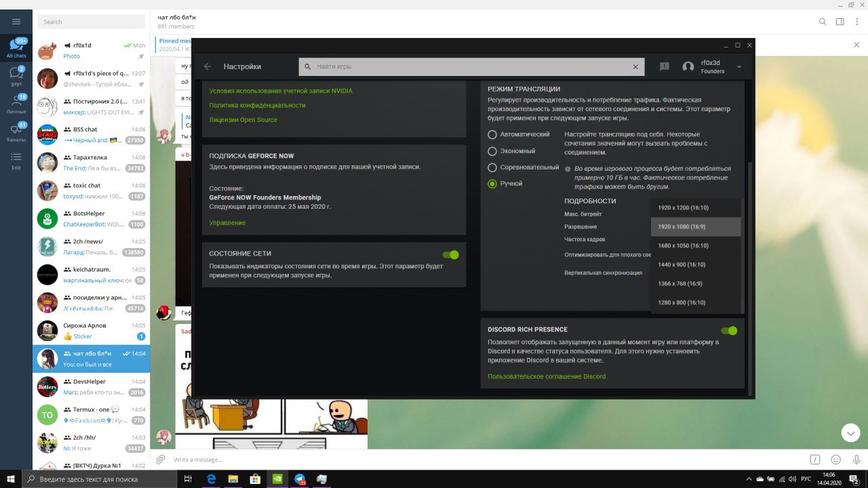Select Экономный streaming mode

pos(492,151)
